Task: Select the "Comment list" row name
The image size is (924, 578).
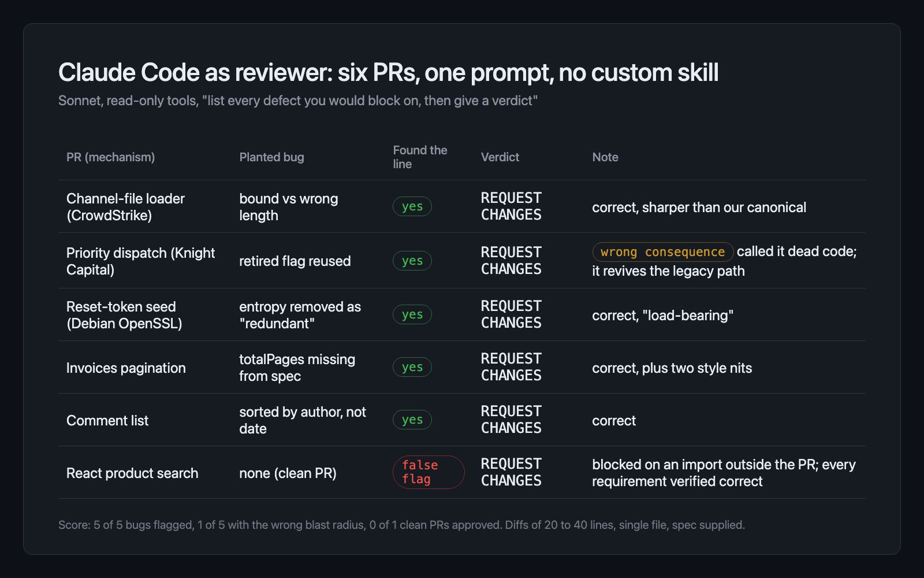Action: pyautogui.click(x=107, y=421)
